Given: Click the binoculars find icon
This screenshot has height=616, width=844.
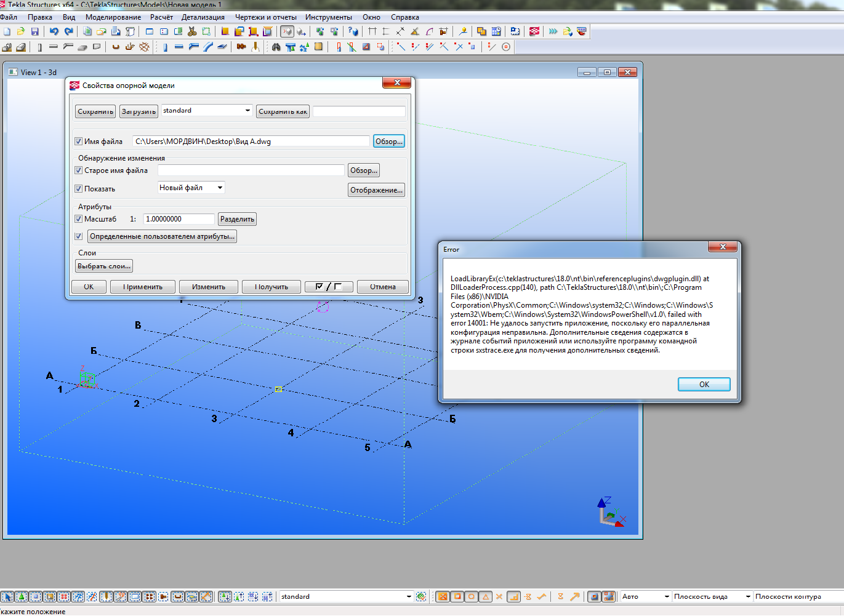Looking at the screenshot, I should click(x=276, y=47).
